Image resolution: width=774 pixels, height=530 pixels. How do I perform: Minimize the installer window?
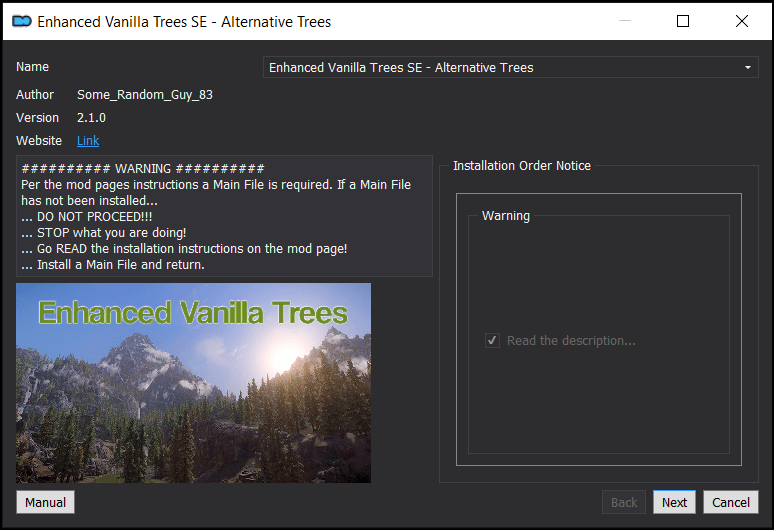coord(625,21)
